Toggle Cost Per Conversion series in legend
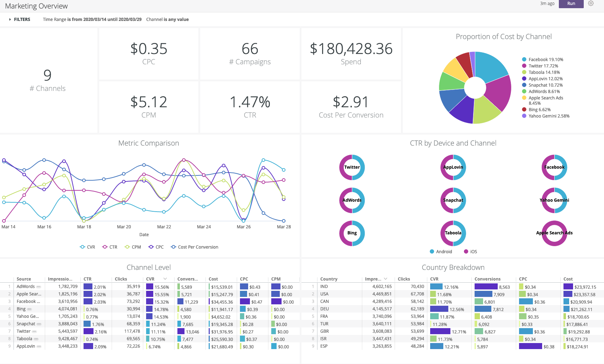 [x=194, y=247]
